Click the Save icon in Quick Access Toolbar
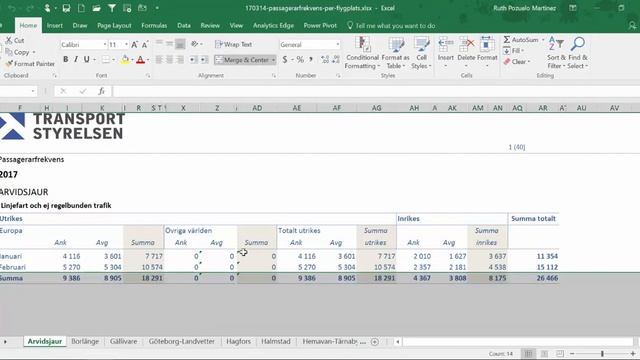This screenshot has height=360, width=640. pyautogui.click(x=66, y=8)
